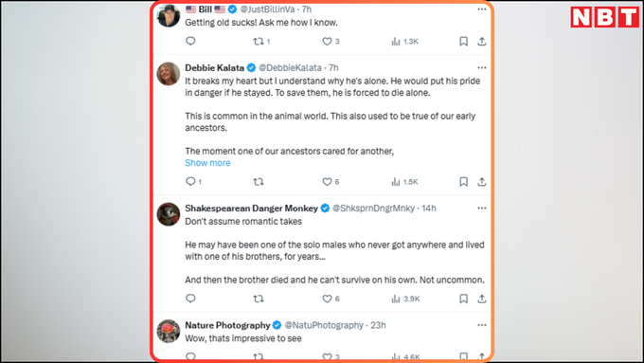The height and width of the screenshot is (363, 644).
Task: View analytics on Debbie Kalata's 1.5K views
Action: (404, 182)
